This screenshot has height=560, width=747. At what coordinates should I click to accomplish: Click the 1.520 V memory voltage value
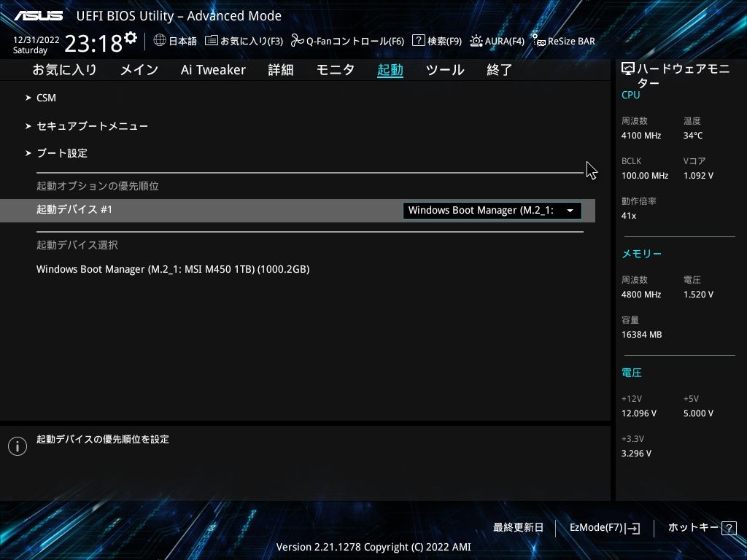tap(698, 295)
